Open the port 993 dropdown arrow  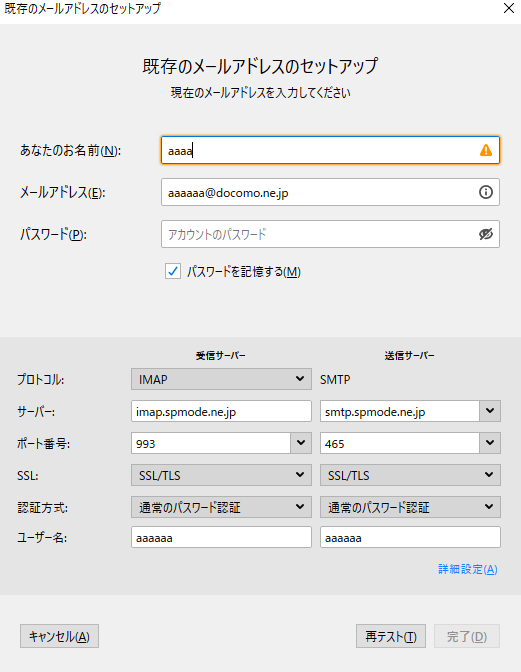tap(301, 443)
